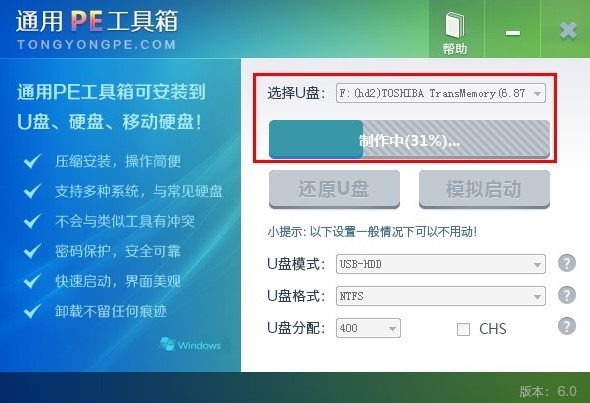Minimize the PE toolbox window

tap(512, 33)
